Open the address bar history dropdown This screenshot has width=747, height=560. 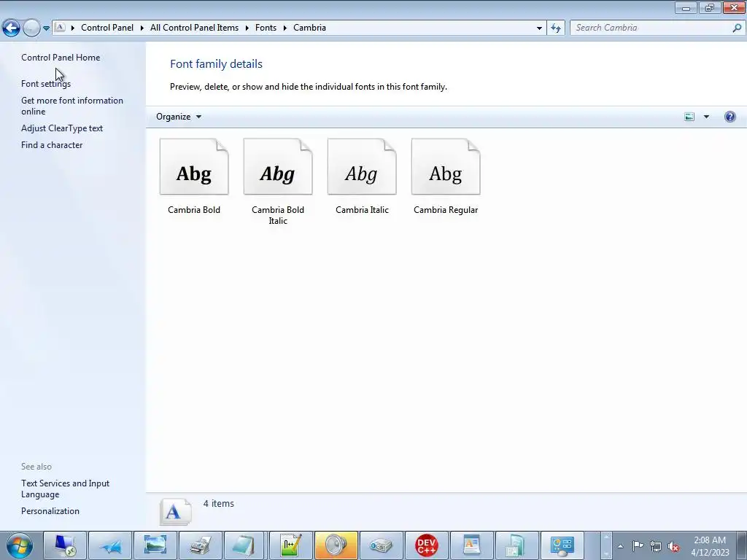[539, 28]
